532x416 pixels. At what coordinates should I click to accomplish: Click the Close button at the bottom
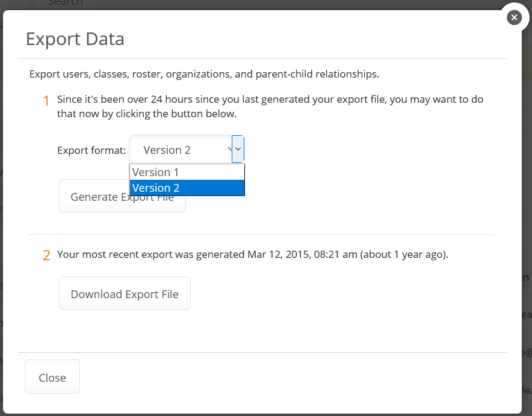click(x=52, y=377)
